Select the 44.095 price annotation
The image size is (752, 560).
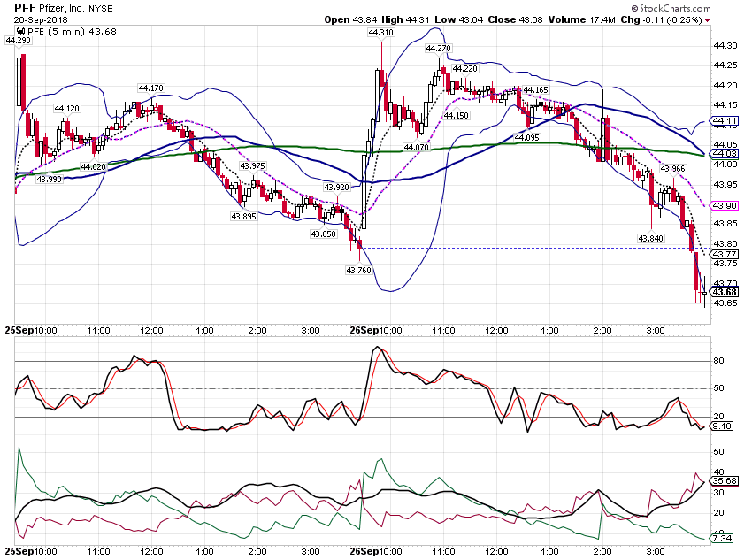[527, 138]
